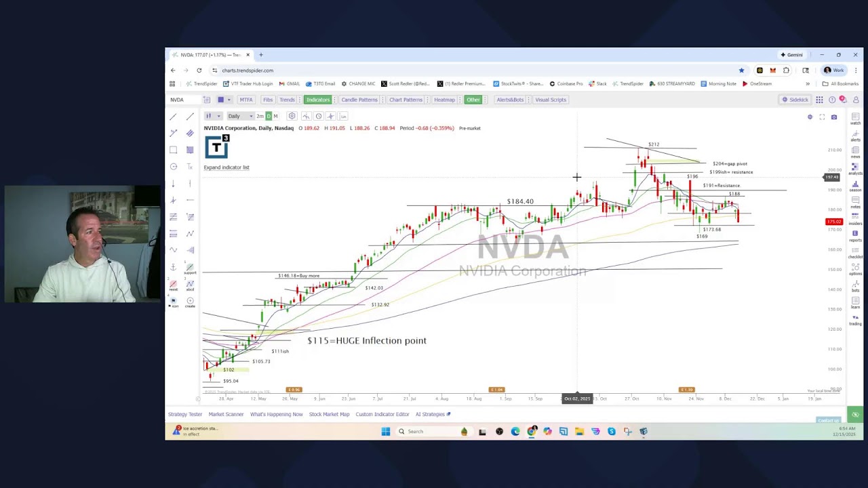Open the Custom Indicator Editor tab
This screenshot has width=868, height=488.
coord(382,414)
